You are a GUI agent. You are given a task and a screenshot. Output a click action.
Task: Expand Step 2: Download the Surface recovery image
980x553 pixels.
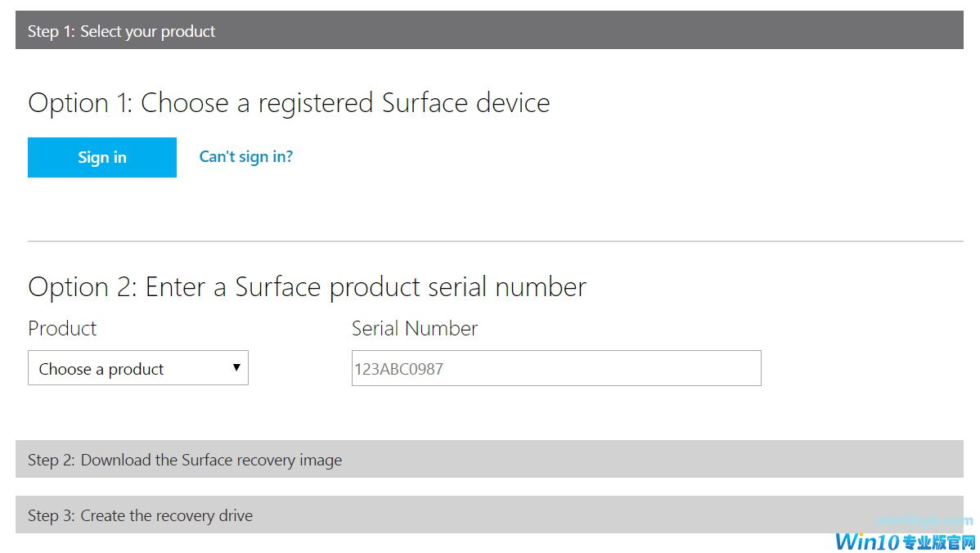(x=489, y=459)
